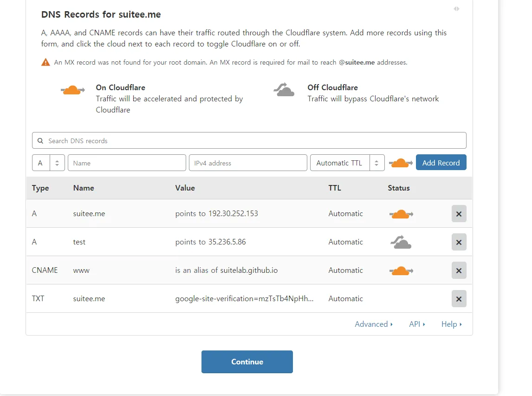The height and width of the screenshot is (396, 532).
Task: Click the orange On Cloudflare legend icon
Action: click(73, 90)
